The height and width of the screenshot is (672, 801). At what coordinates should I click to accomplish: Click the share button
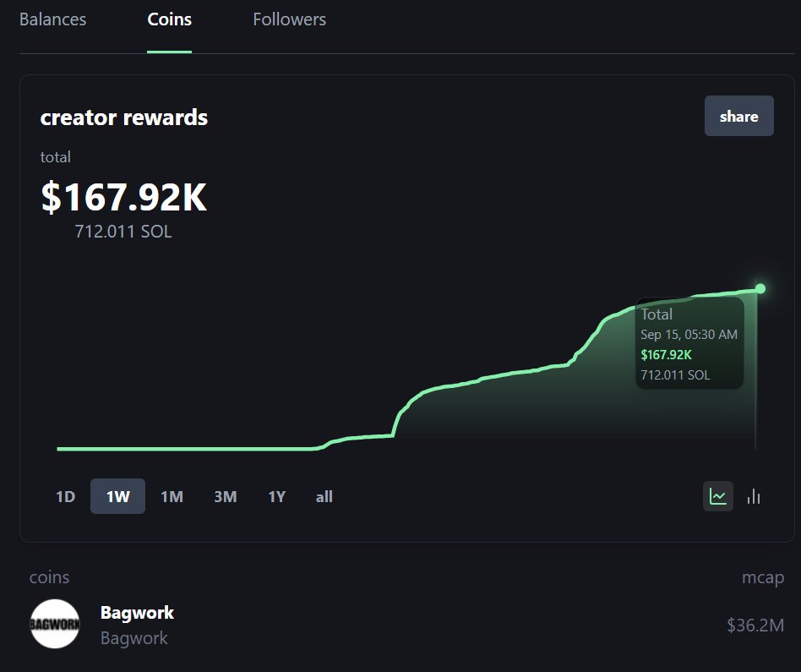[738, 116]
